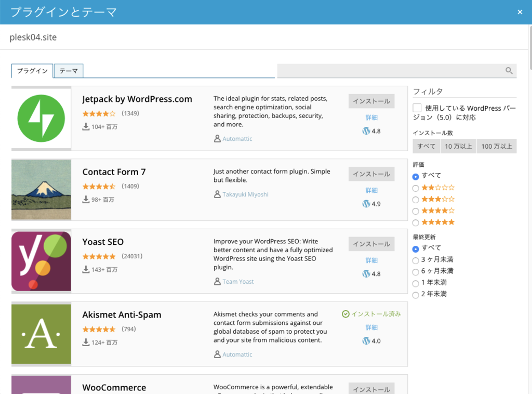
Task: Open the Team Yoast author link
Action: click(238, 282)
